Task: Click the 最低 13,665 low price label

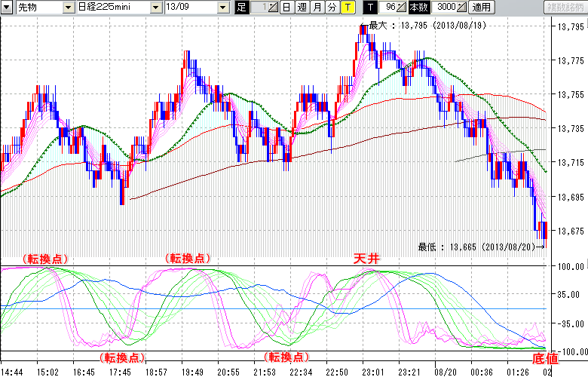Action: [x=479, y=247]
